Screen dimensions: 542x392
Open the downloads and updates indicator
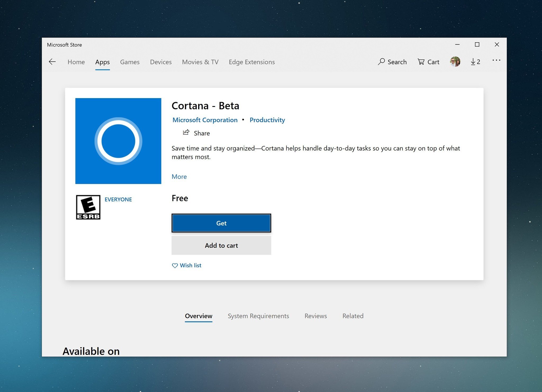475,62
